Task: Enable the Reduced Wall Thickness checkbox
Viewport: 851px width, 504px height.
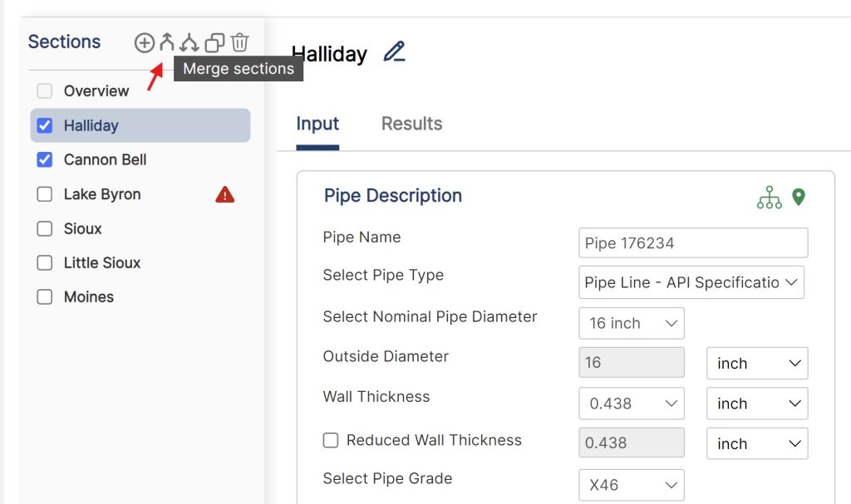Action: tap(331, 440)
